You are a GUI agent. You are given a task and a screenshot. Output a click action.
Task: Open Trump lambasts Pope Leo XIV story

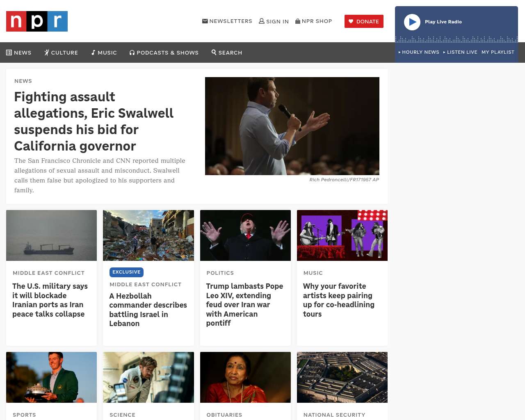click(x=244, y=304)
